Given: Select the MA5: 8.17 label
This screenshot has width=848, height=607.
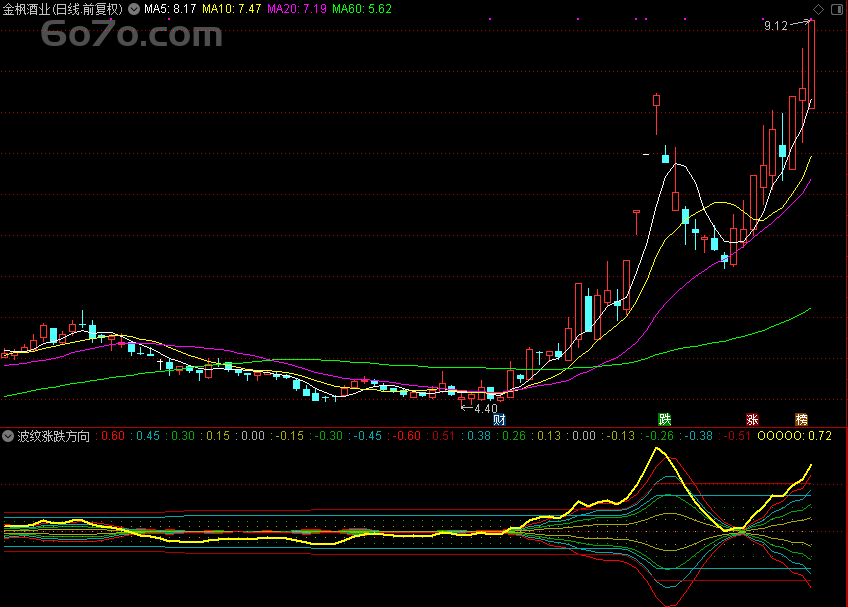Looking at the screenshot, I should point(170,9).
